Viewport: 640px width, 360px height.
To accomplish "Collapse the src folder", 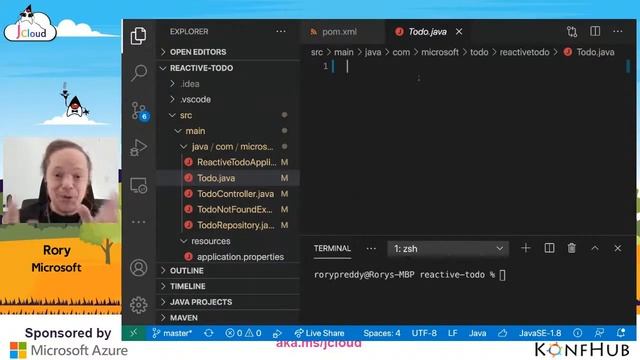I will 229,115.
